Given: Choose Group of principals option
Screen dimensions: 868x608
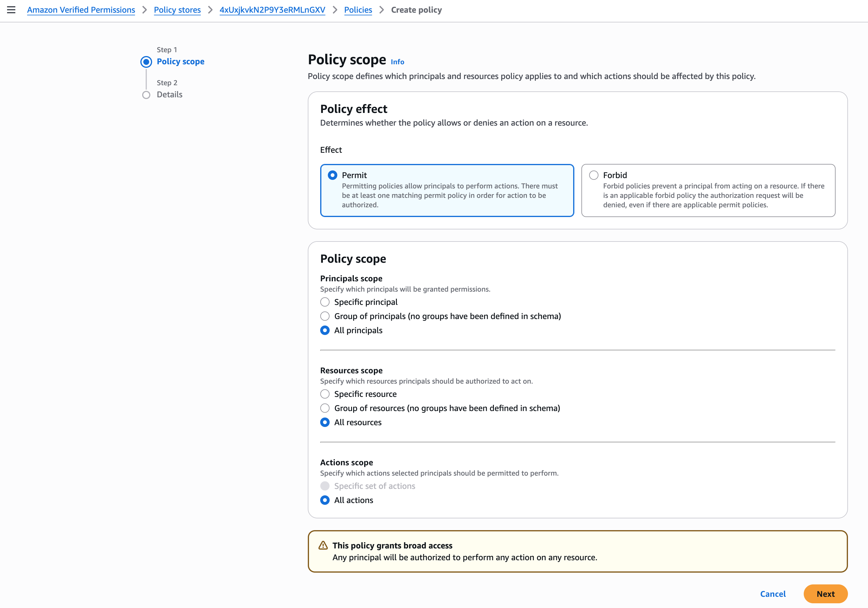Looking at the screenshot, I should (325, 316).
